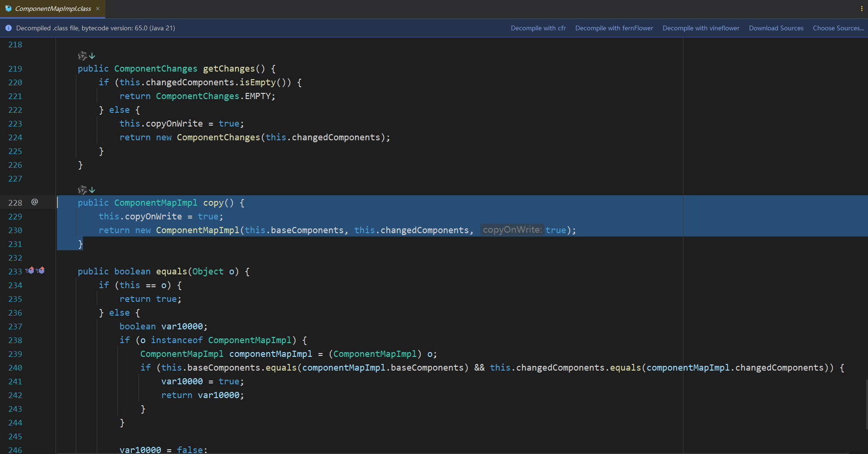
Task: Click the second mixin gutter icon on line 233
Action: pos(41,271)
